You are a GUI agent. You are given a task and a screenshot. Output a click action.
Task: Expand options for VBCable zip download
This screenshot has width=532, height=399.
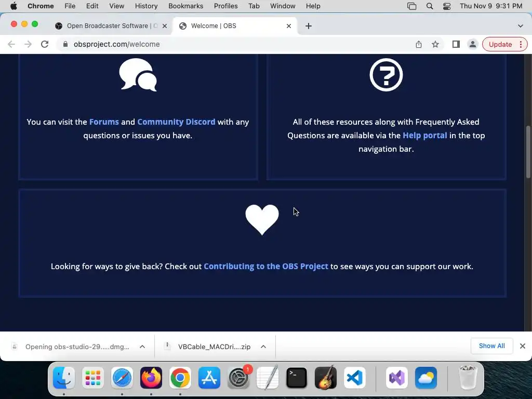tap(263, 347)
